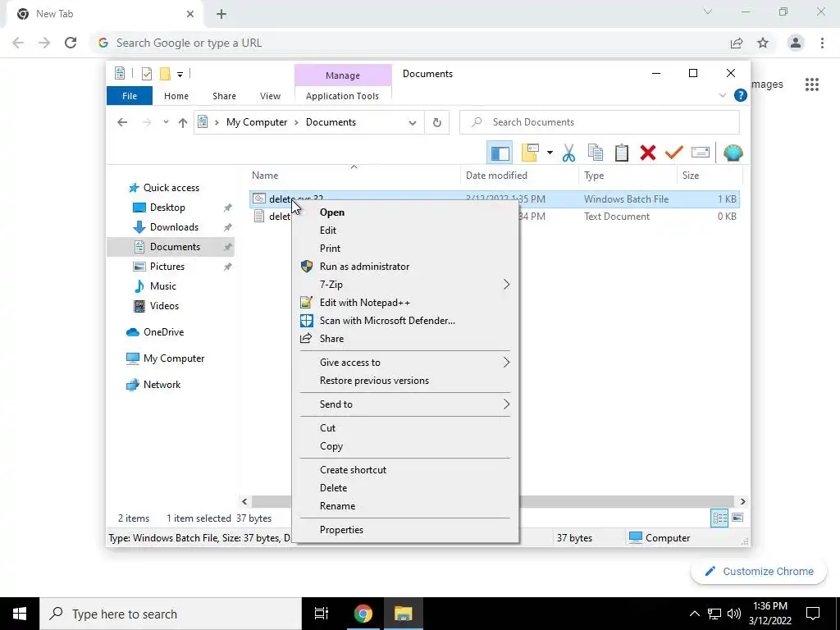Switch to large icons view
840x630 pixels.
pyautogui.click(x=737, y=518)
